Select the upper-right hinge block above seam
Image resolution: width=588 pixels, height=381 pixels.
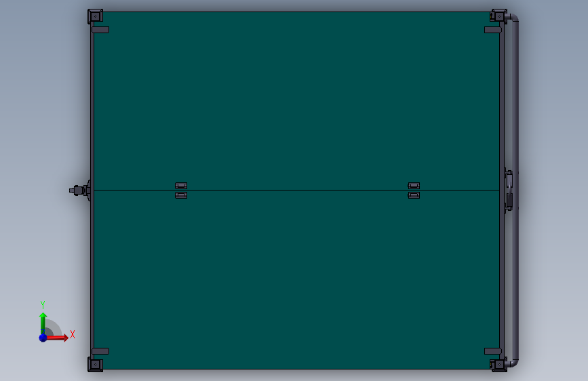pyautogui.click(x=414, y=186)
